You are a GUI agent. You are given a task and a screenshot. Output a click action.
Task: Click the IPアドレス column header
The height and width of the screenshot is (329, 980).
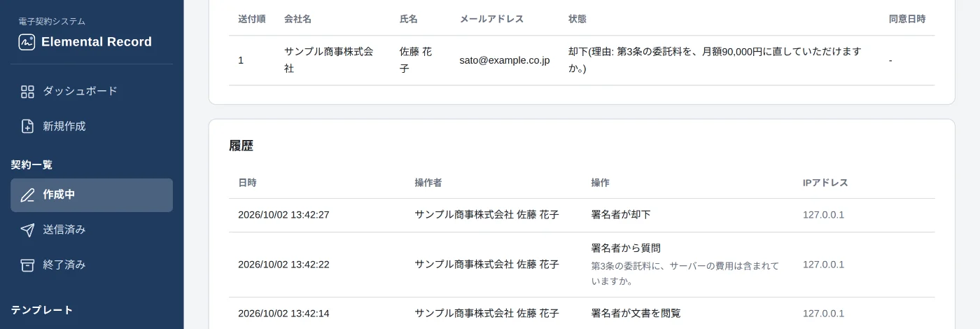[x=825, y=183]
